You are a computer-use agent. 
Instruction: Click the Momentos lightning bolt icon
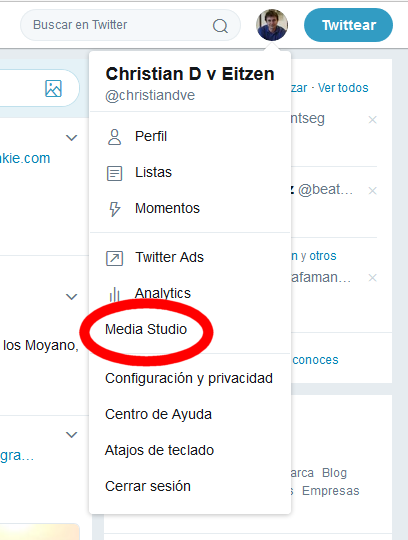pyautogui.click(x=114, y=209)
